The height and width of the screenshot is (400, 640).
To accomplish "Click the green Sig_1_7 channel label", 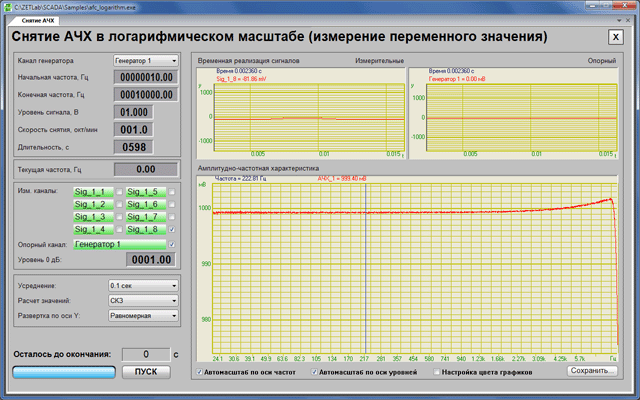I will click(x=146, y=217).
